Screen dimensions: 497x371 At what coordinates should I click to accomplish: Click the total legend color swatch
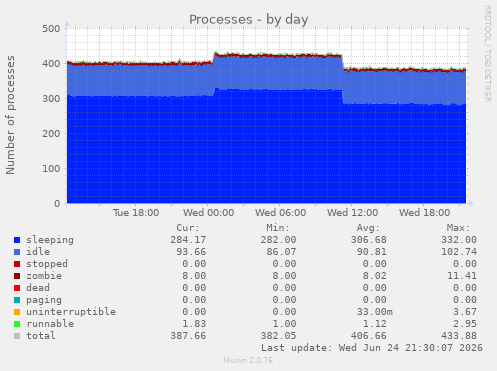pos(17,336)
